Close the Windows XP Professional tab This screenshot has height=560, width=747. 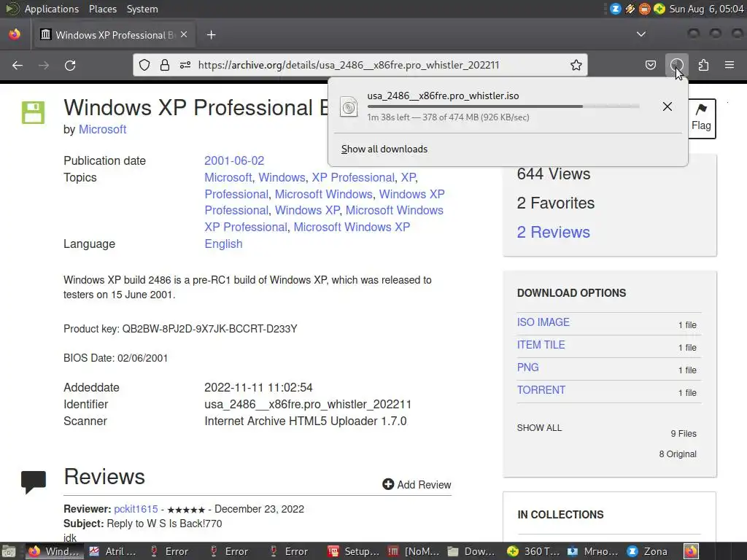coord(184,35)
